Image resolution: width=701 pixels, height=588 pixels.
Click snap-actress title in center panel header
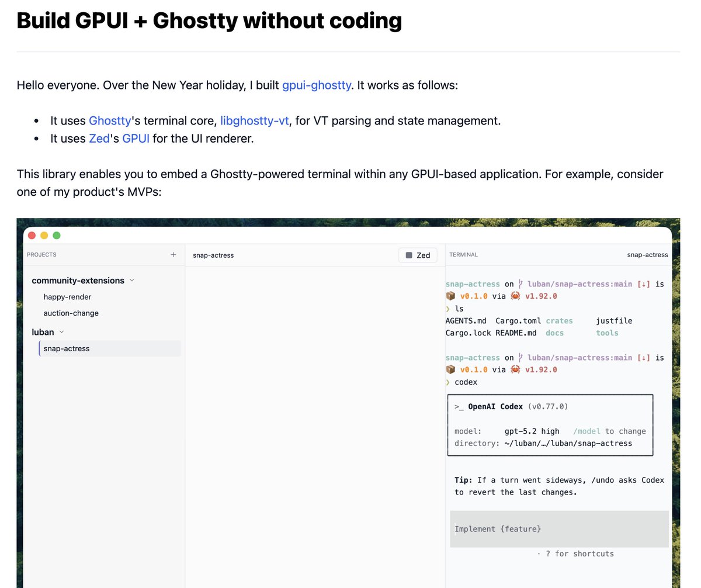[213, 255]
